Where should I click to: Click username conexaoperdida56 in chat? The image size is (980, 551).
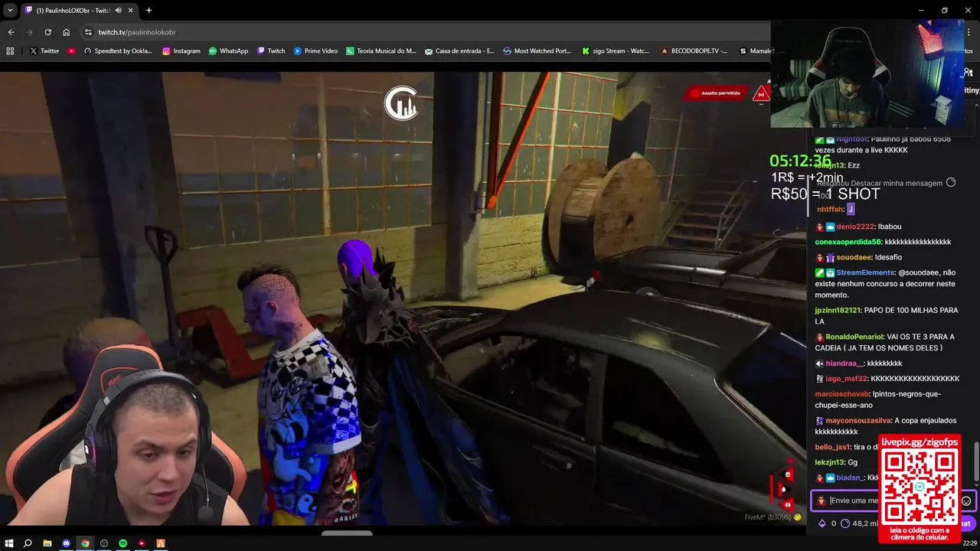point(848,242)
